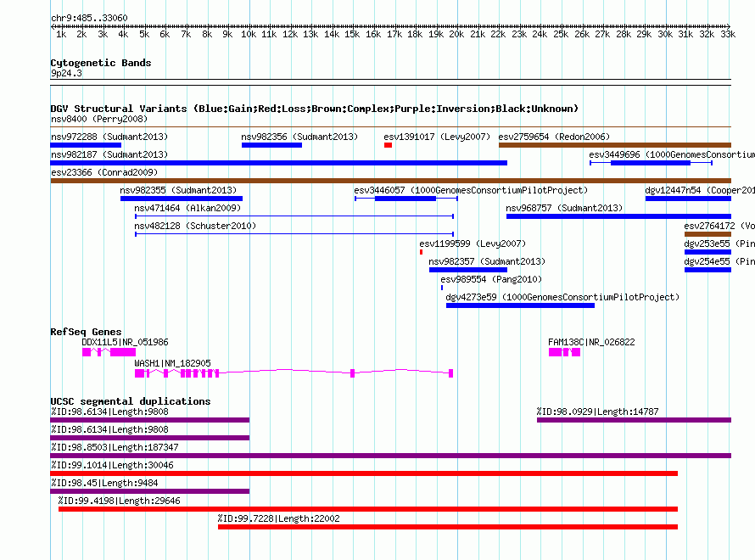This screenshot has height=560, width=755.
Task: Open the FAM138C|NR_026822 gene label
Action: [x=591, y=342]
